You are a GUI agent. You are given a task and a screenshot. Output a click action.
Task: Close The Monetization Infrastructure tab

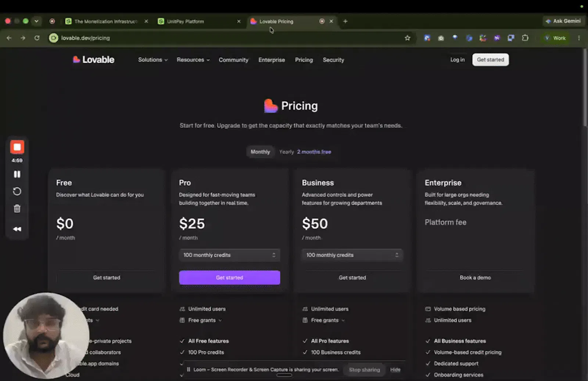coord(146,21)
